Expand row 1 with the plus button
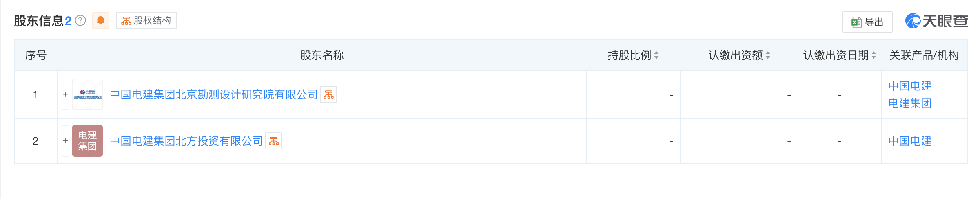 (66, 94)
